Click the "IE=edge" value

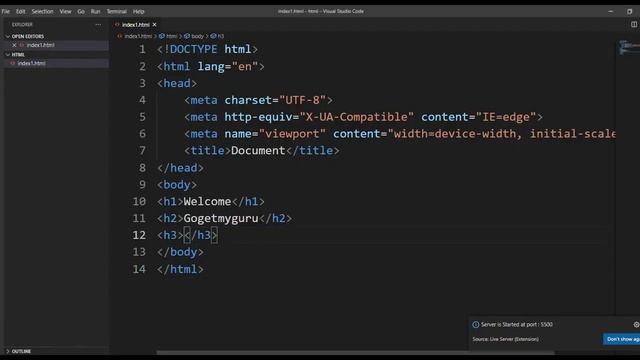(x=506, y=117)
